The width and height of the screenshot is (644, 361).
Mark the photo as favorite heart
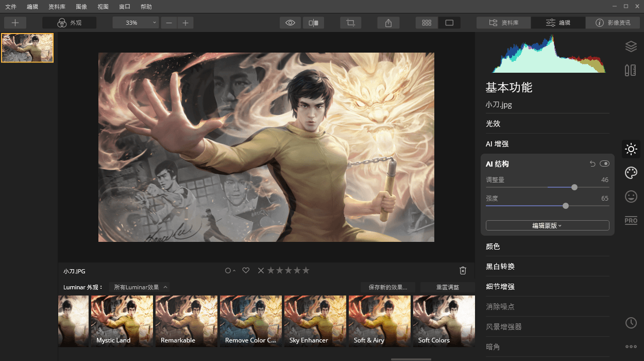point(246,271)
